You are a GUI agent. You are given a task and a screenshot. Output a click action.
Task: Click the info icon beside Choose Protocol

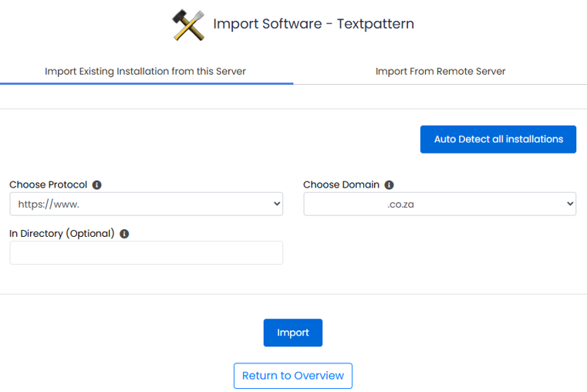tap(97, 185)
